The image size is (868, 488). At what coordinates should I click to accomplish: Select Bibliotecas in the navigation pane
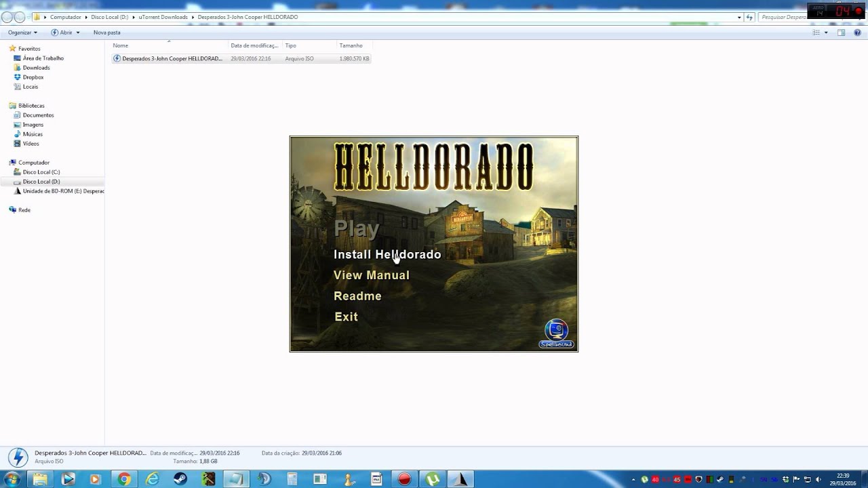(x=31, y=106)
